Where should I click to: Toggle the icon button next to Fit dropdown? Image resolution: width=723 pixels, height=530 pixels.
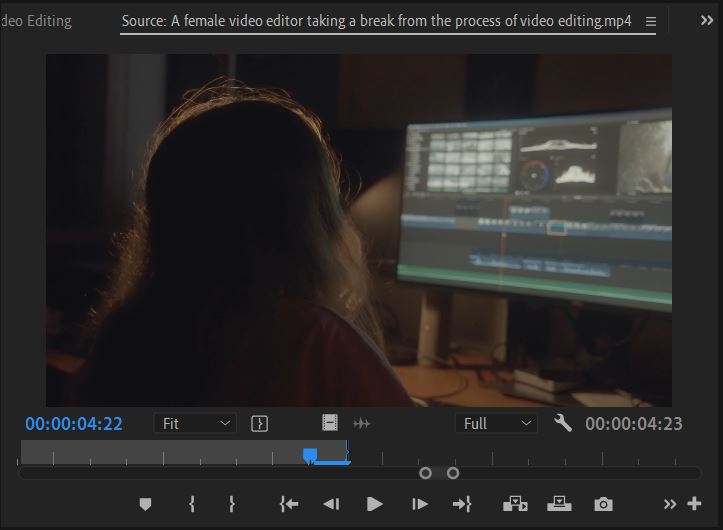coord(259,423)
